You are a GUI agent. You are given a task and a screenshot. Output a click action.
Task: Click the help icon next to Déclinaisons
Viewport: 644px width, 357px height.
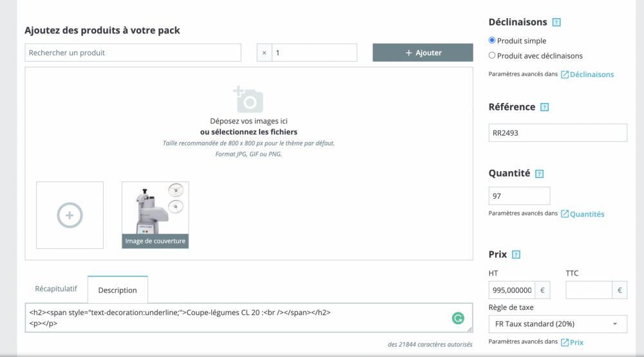point(556,23)
